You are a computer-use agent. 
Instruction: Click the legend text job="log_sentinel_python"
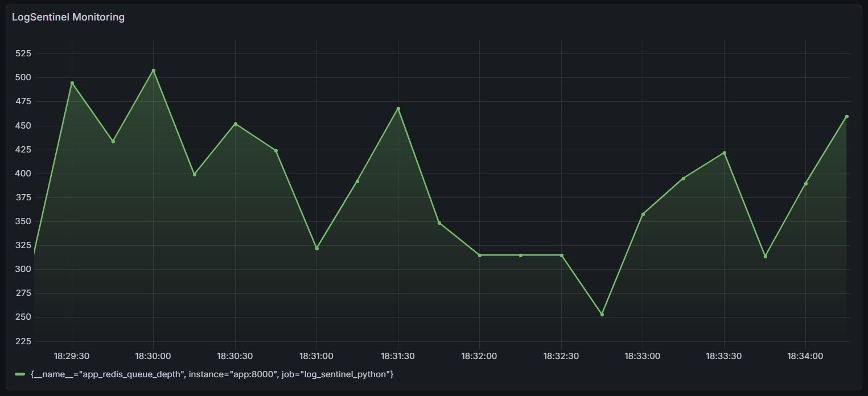point(339,375)
